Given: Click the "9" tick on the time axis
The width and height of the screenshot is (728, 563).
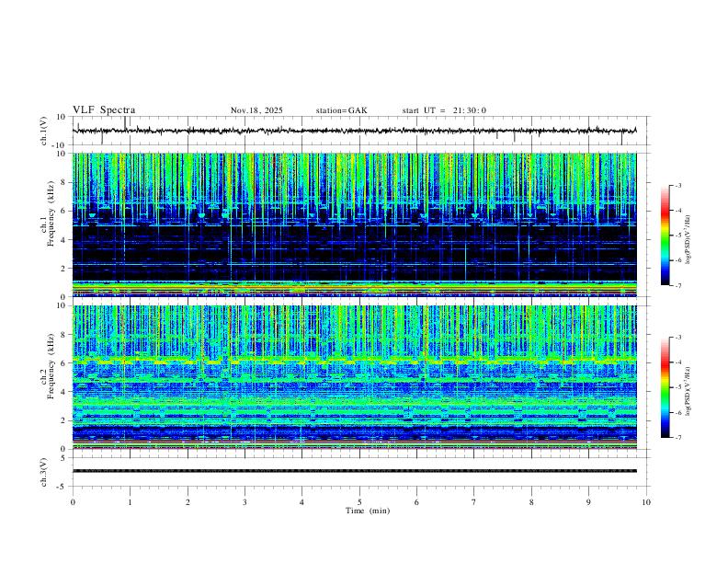Looking at the screenshot, I should coord(588,502).
